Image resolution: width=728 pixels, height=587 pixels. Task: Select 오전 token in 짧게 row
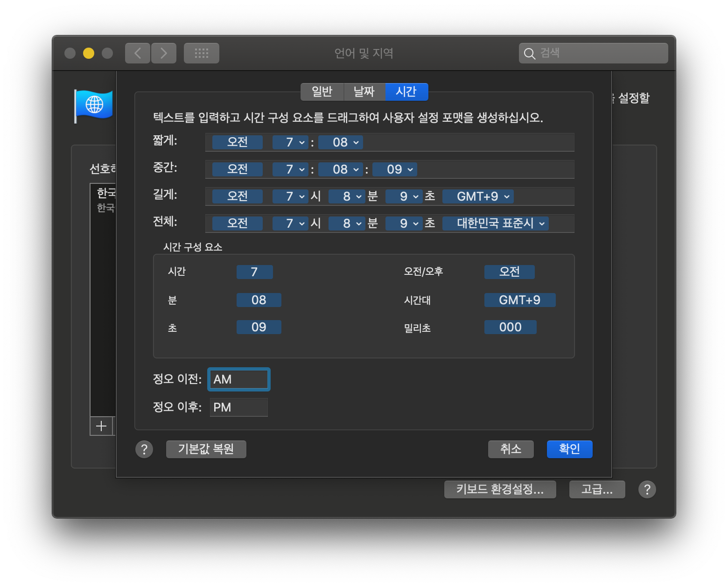238,142
